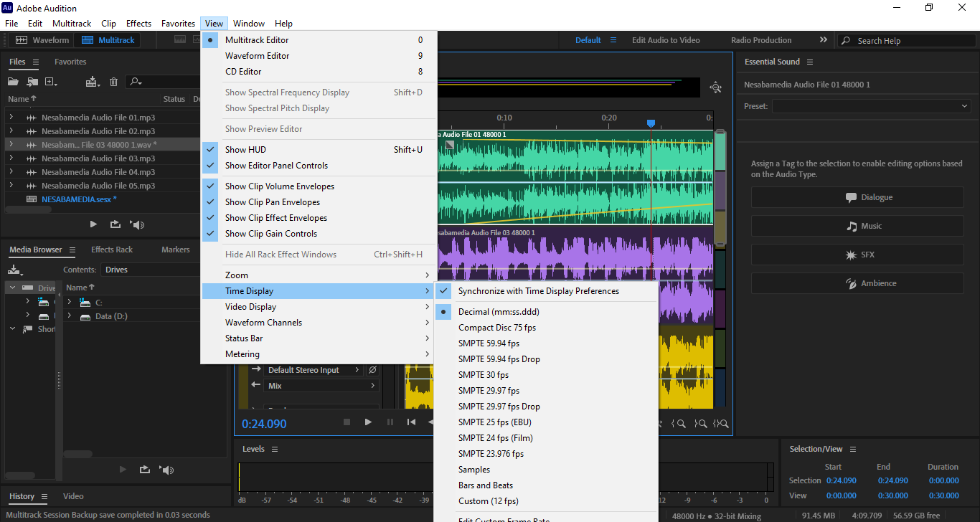Toggle Show HUD checkmark in View menu
Image resolution: width=980 pixels, height=522 pixels.
(x=245, y=150)
